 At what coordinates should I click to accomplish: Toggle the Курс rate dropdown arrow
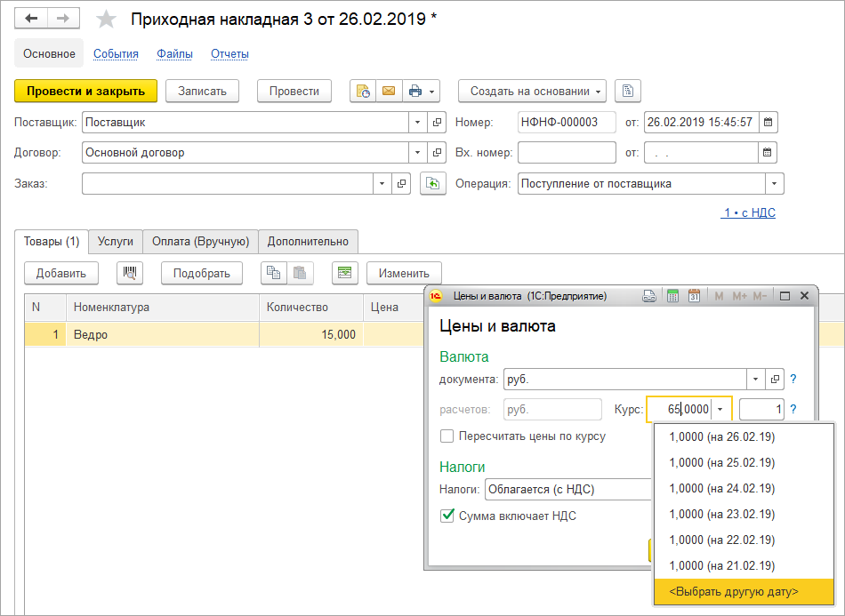[x=720, y=409]
